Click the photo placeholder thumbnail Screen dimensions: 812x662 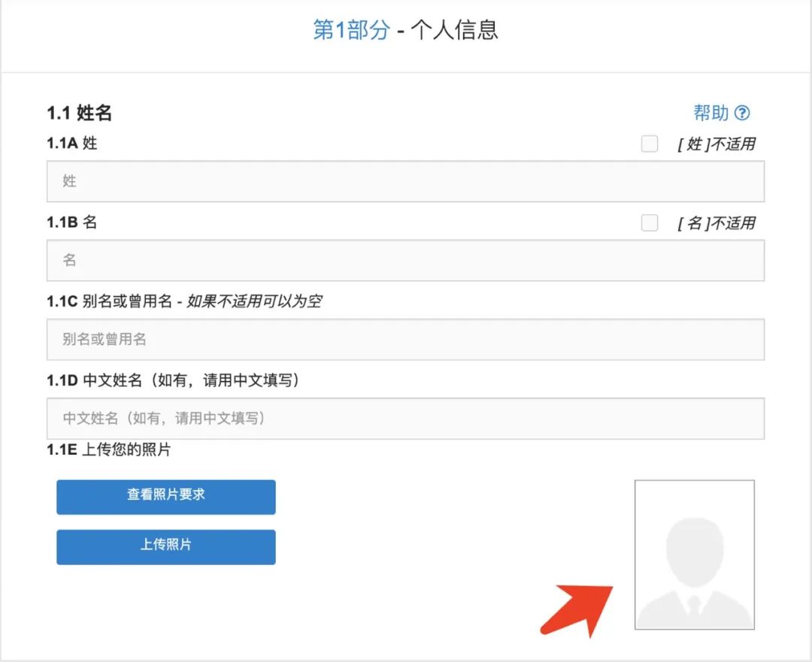(x=695, y=555)
